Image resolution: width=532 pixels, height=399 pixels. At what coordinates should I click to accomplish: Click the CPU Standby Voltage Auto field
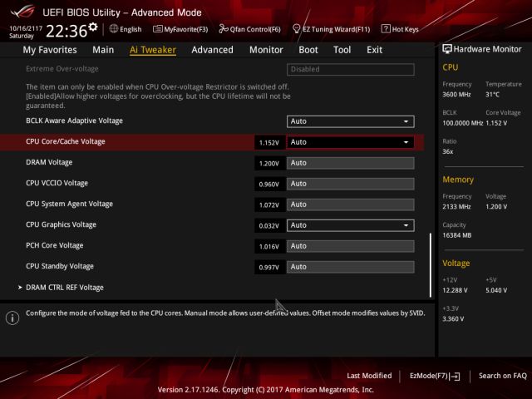click(x=351, y=267)
